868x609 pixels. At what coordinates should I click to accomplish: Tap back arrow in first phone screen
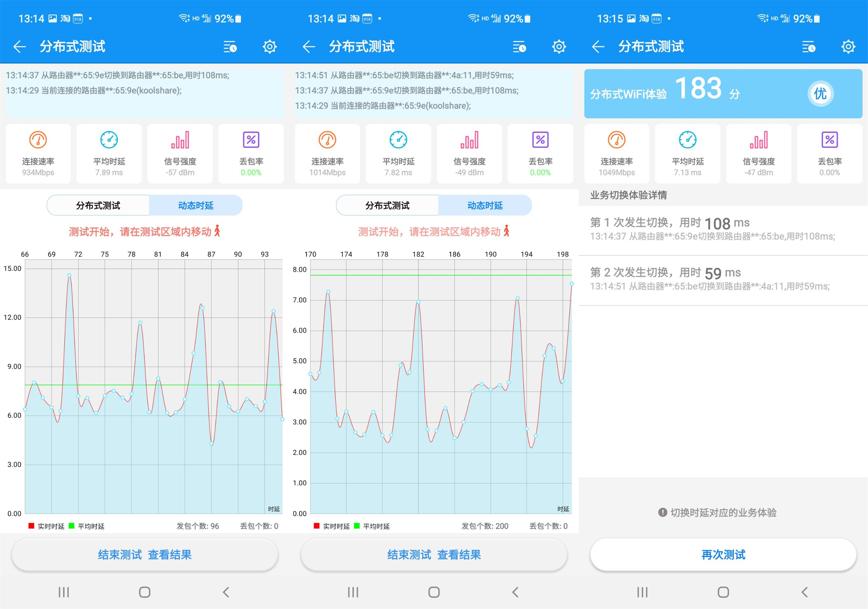point(20,47)
